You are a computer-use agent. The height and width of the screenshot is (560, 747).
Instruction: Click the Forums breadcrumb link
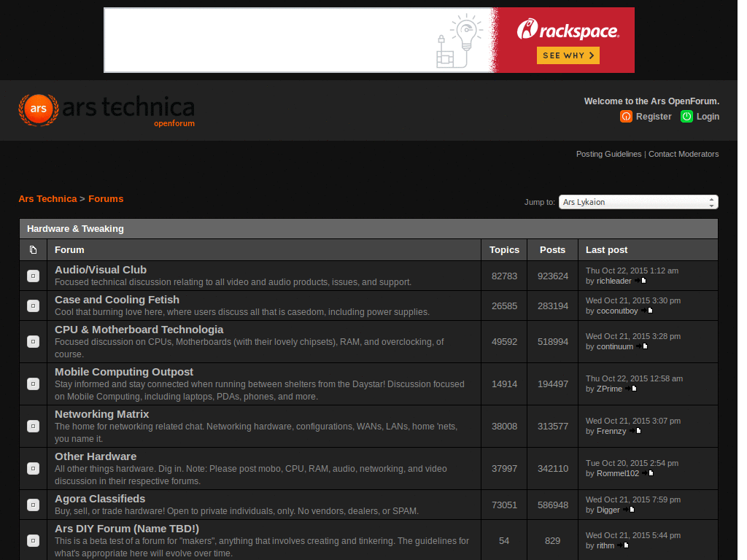(x=106, y=199)
